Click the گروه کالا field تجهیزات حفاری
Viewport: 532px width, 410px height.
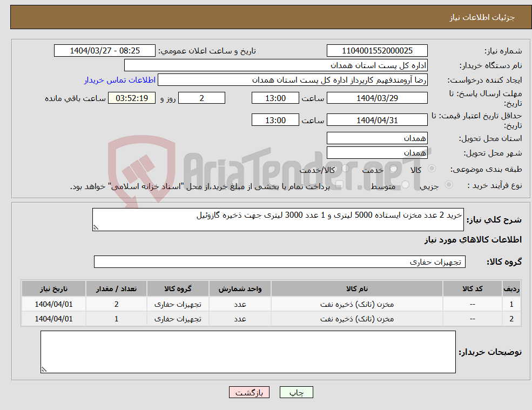280,261
